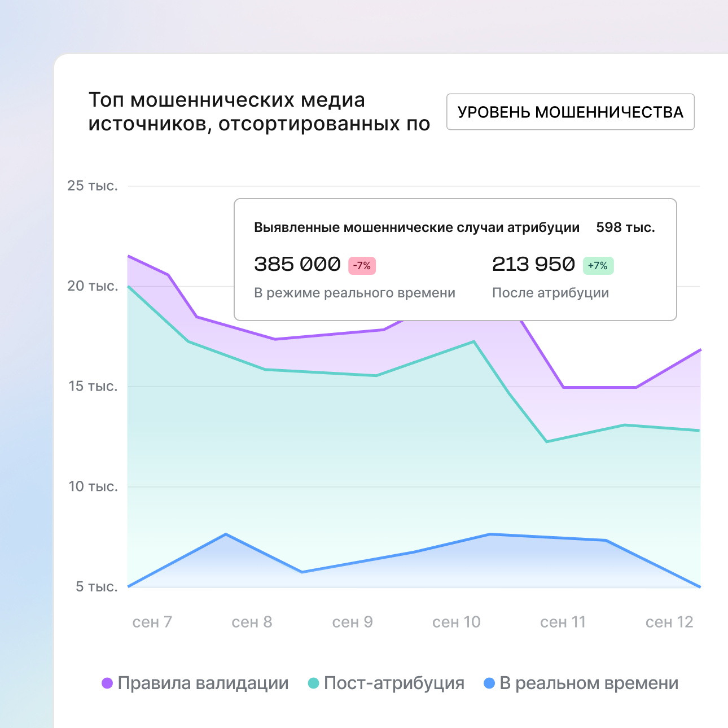Click the tooltip title Выявленные мошеннические случаи атрибуции

[416, 227]
